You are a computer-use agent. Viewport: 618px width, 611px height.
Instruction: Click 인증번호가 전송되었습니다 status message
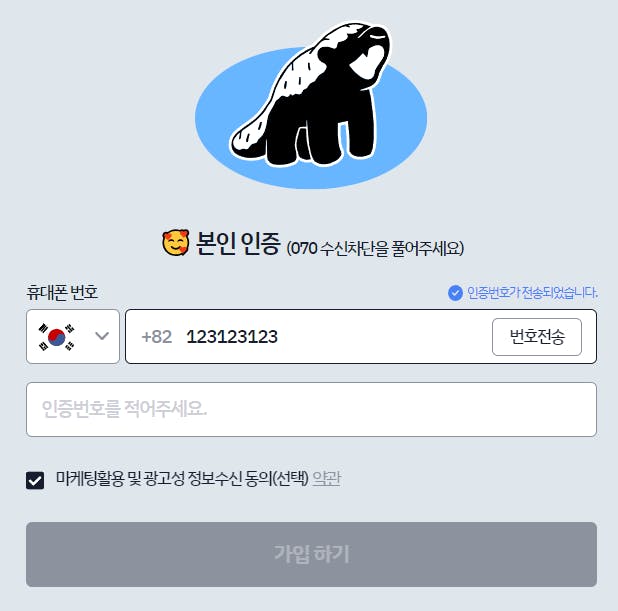[532, 293]
